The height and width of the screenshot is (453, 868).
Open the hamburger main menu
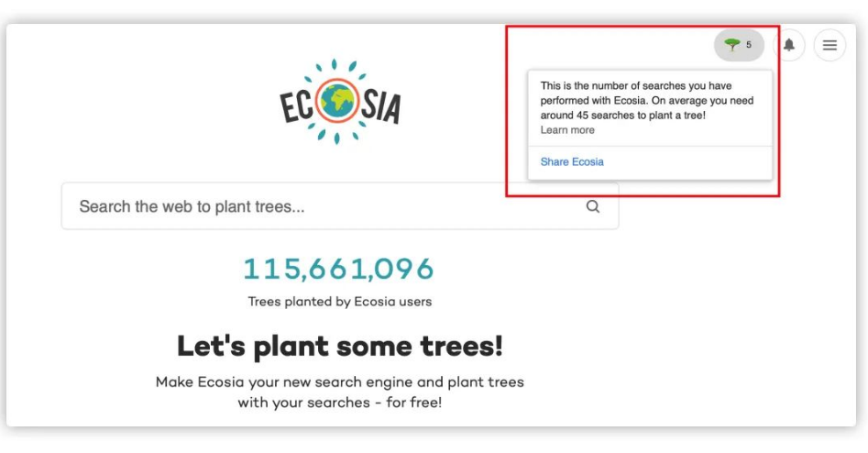point(830,45)
